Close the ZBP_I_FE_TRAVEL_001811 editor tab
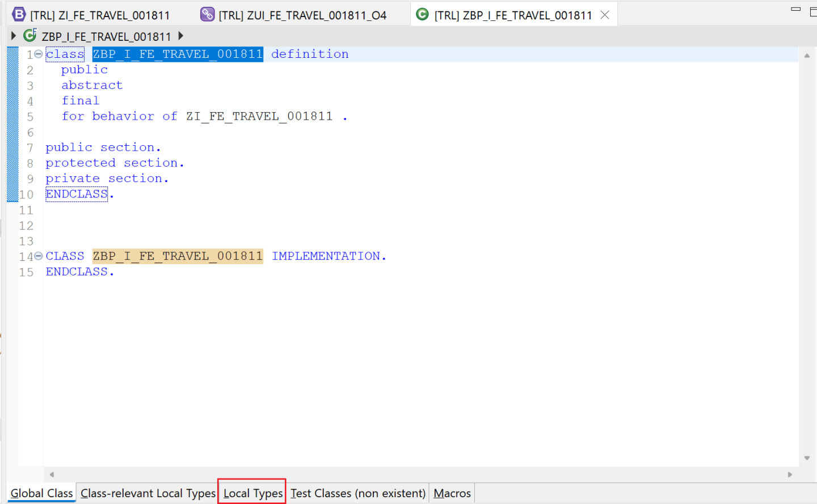Image resolution: width=817 pixels, height=504 pixels. [605, 15]
